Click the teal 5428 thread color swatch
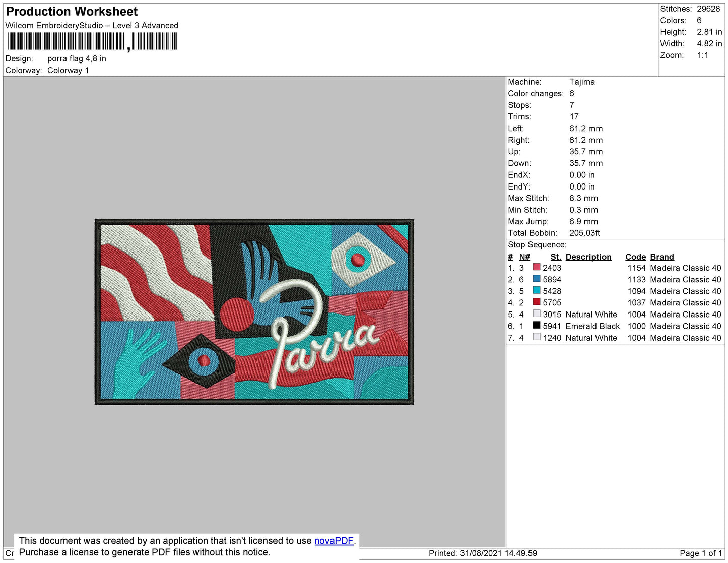The width and height of the screenshot is (728, 563). (537, 290)
